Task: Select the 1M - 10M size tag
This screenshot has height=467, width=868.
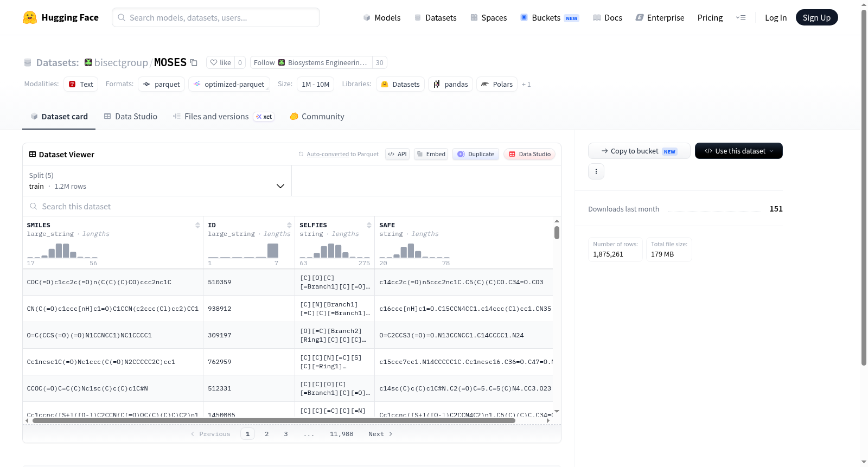Action: click(x=315, y=84)
